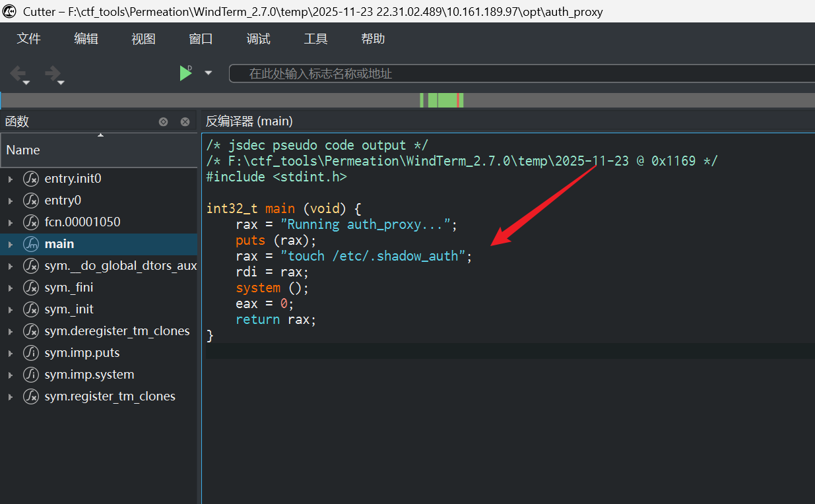Expand the sym._fini function entry
This screenshot has width=815, height=504.
[x=10, y=288]
